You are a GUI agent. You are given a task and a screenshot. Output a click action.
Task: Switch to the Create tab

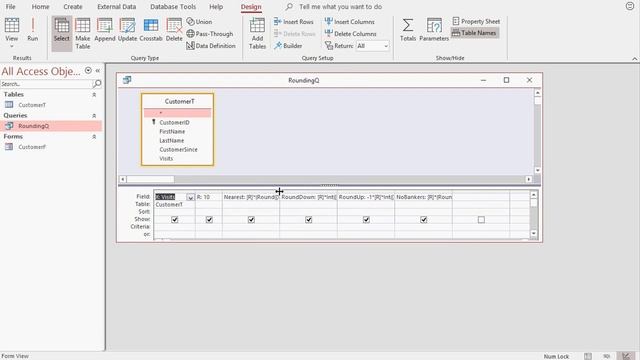tap(73, 7)
